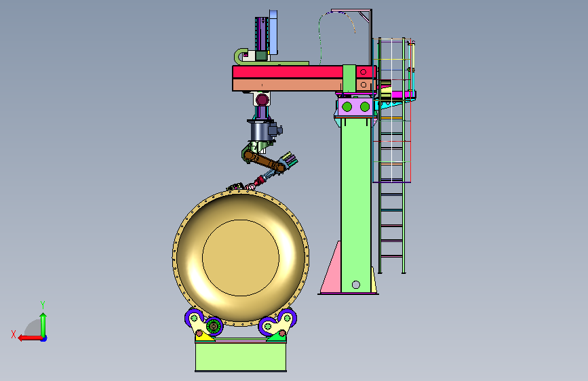Select the salmon lower boom beam
588x381 pixels.
(x=288, y=85)
